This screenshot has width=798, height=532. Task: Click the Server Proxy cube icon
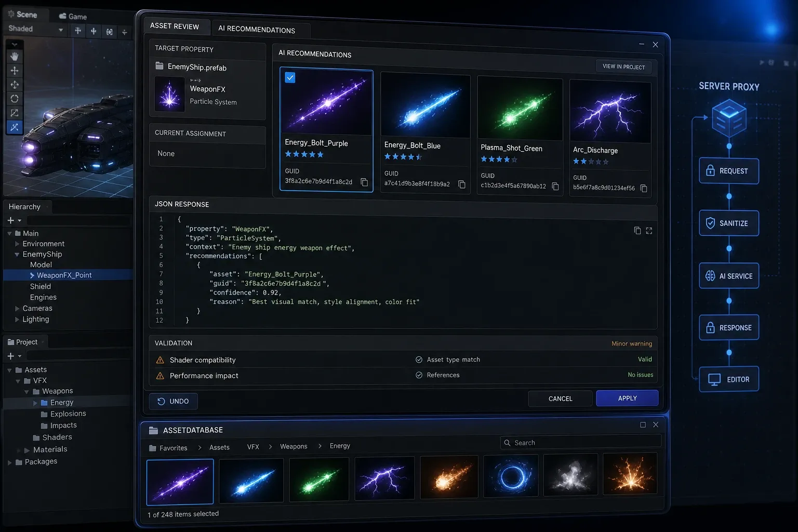(729, 118)
